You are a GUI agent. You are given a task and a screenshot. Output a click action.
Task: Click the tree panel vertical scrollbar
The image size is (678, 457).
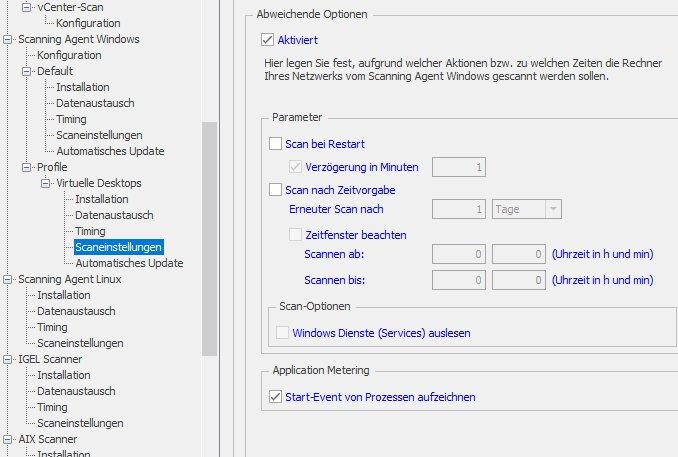click(x=210, y=239)
